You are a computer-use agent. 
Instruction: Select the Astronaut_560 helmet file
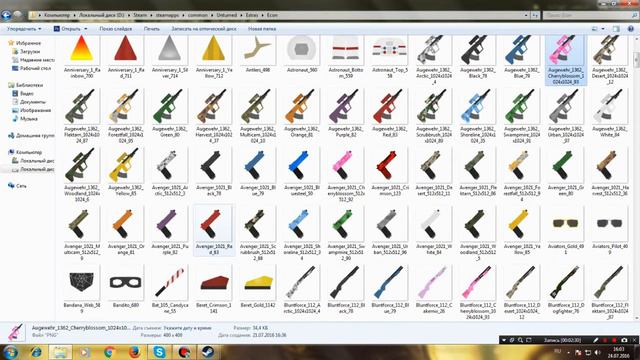point(302,54)
